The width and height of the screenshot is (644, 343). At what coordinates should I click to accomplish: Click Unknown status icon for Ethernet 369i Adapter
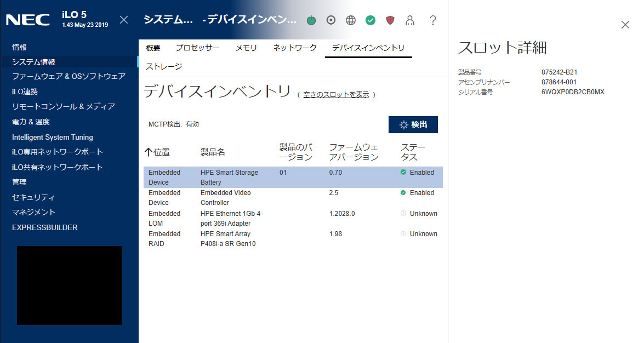(x=403, y=213)
